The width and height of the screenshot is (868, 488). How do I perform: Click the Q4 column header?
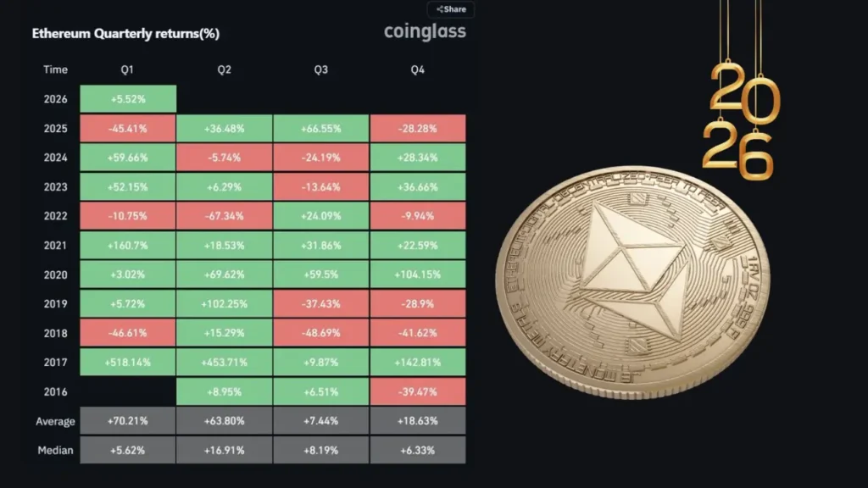click(417, 69)
